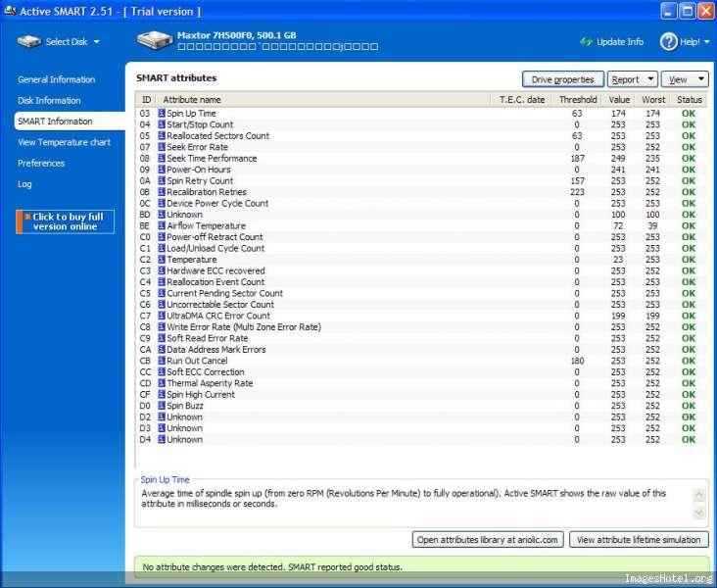Click the description box scroll down arrow

point(698,513)
